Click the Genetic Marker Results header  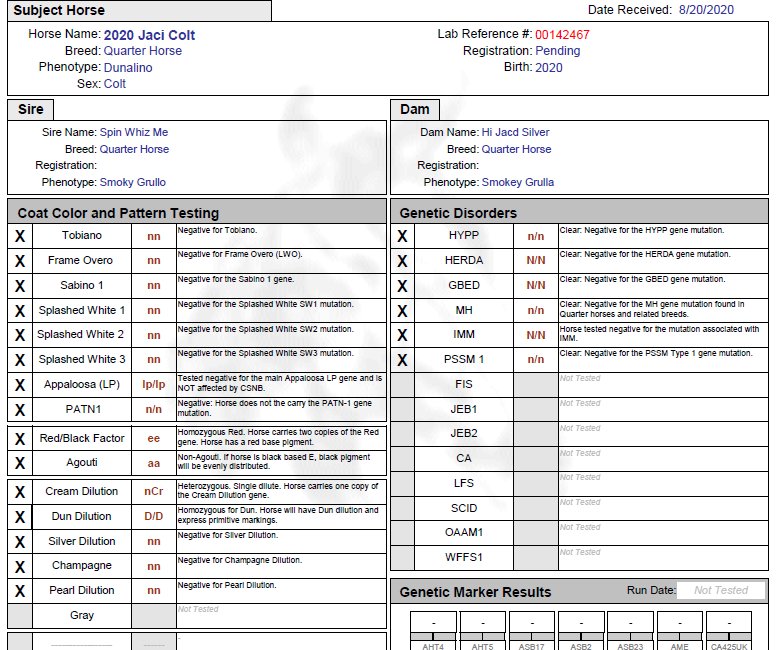(475, 592)
